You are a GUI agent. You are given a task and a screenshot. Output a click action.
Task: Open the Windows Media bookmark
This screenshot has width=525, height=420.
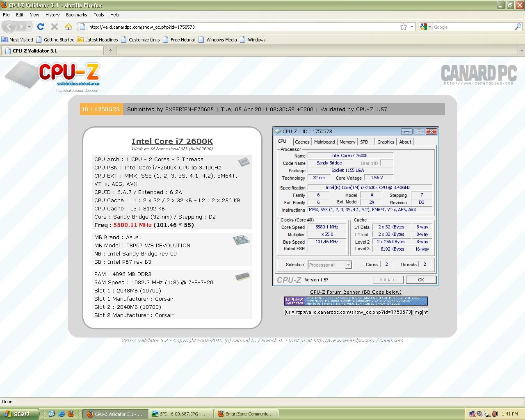tap(218, 40)
